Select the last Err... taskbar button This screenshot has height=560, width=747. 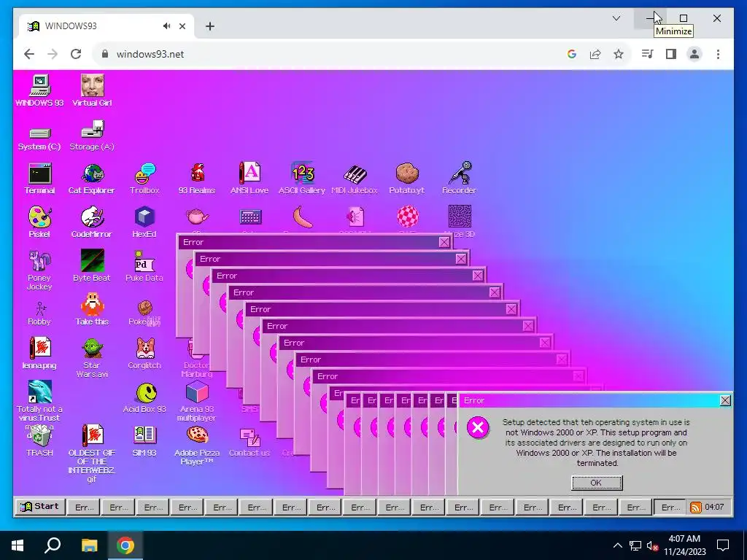click(670, 507)
